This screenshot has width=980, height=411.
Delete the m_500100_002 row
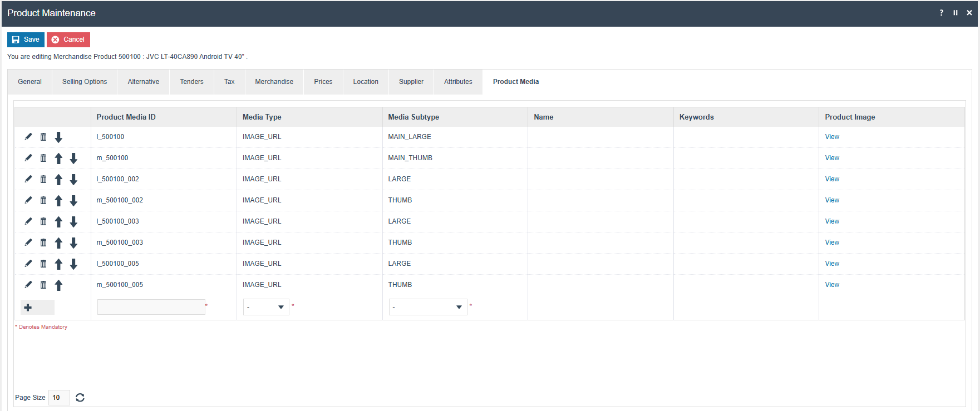(43, 200)
